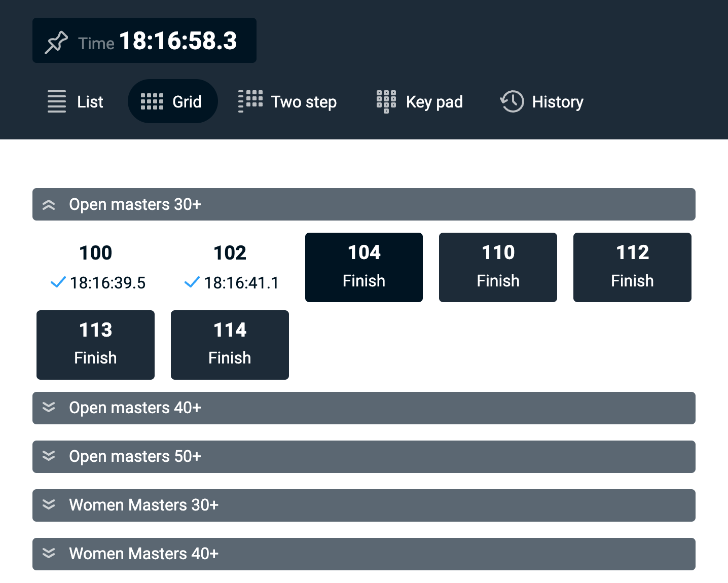Expand Women Masters 30+ chevron
Screen dimensions: 728x583
coord(49,505)
